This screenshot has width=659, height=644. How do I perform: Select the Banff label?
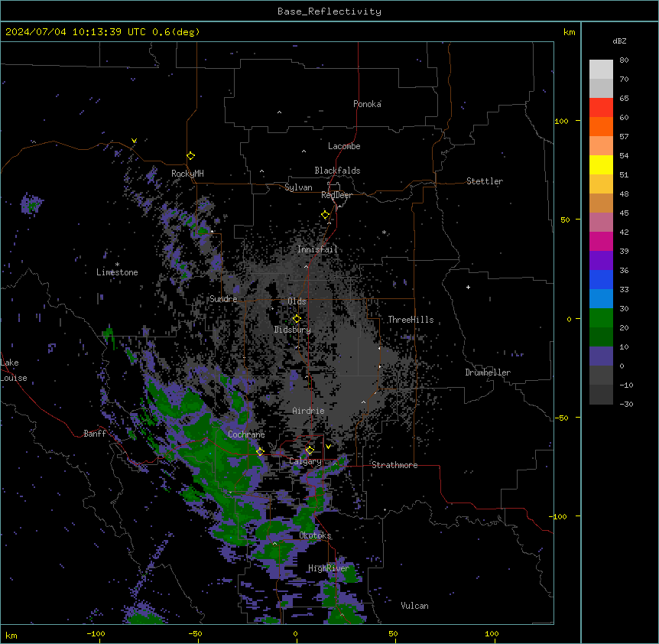click(x=95, y=434)
